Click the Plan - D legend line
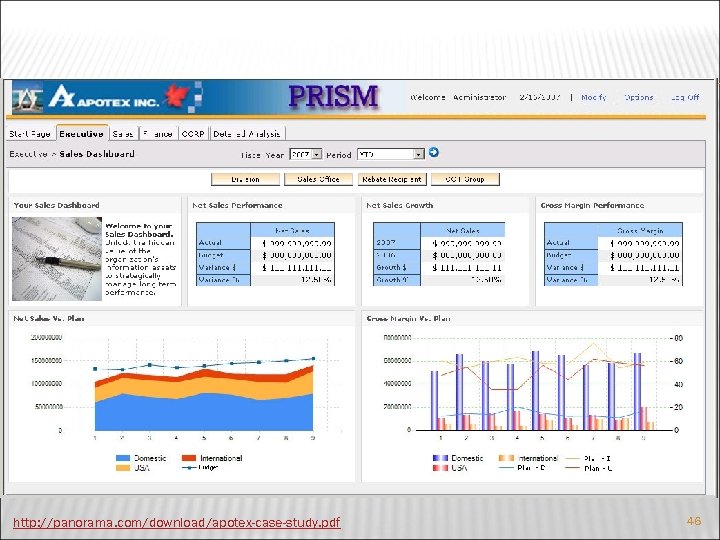 (x=506, y=468)
